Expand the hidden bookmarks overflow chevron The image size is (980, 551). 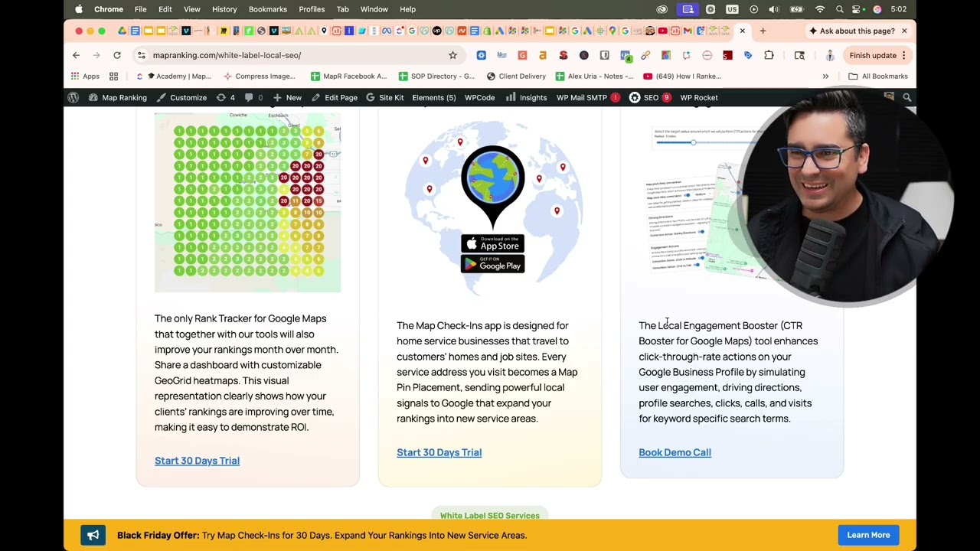[x=825, y=76]
